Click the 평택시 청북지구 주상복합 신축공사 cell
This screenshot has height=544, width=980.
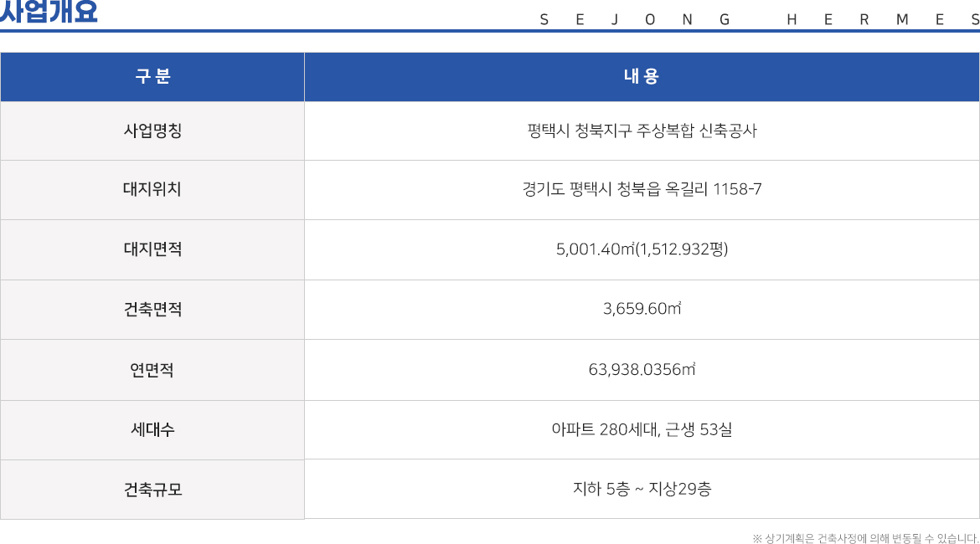642,131
